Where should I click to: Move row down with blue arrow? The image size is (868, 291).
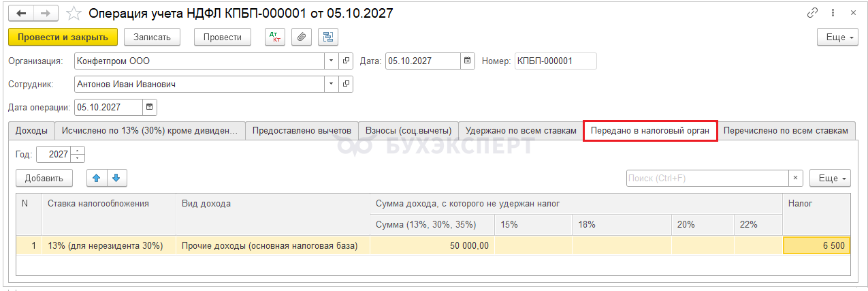116,178
